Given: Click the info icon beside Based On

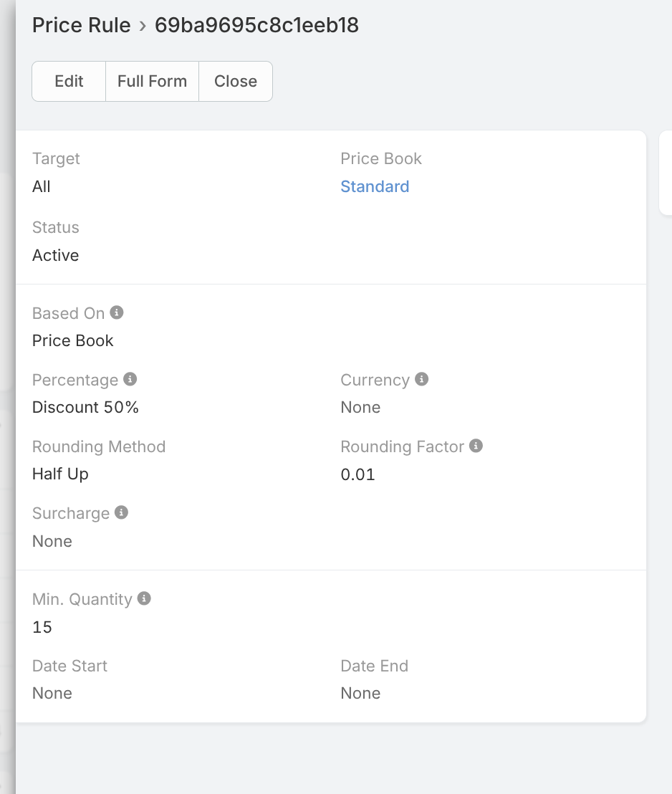Looking at the screenshot, I should pos(117,312).
